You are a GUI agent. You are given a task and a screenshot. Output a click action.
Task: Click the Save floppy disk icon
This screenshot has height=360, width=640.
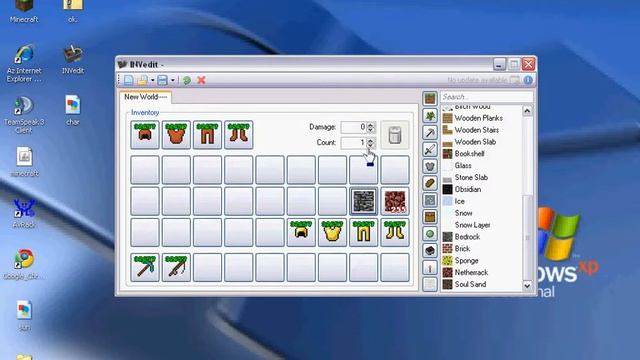(162, 80)
